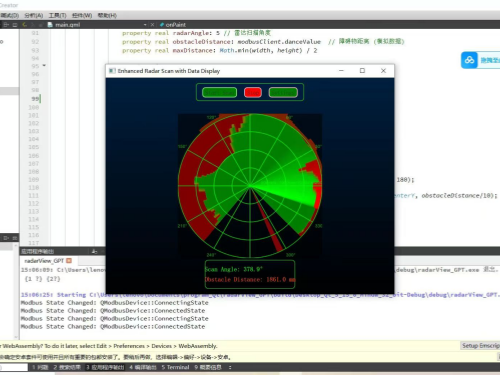Open the 帮助(H) menu

point(107,15)
